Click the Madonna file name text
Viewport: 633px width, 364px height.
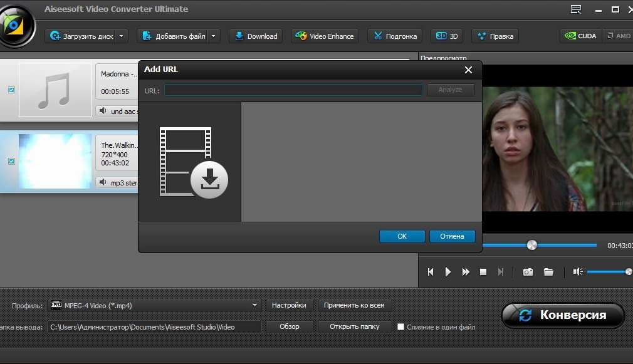tap(118, 75)
